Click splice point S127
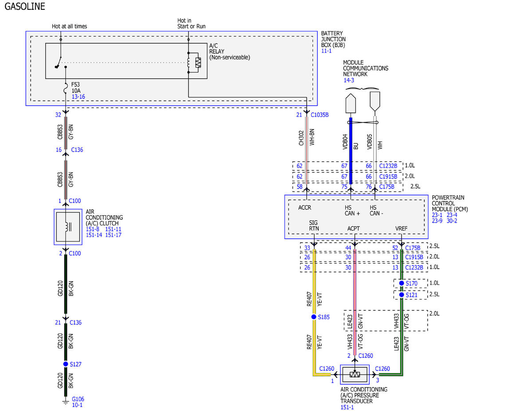Screen dimensions: 532x411 pyautogui.click(x=66, y=364)
